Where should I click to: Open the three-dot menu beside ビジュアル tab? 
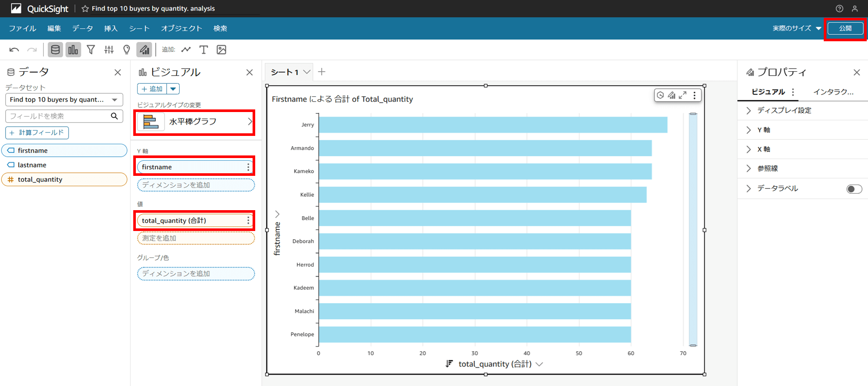point(793,92)
